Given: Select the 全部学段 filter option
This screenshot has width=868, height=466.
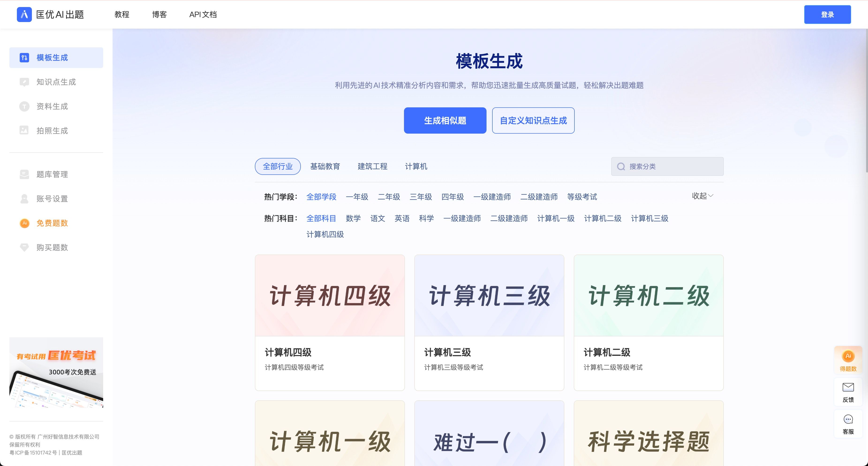Looking at the screenshot, I should click(x=321, y=197).
